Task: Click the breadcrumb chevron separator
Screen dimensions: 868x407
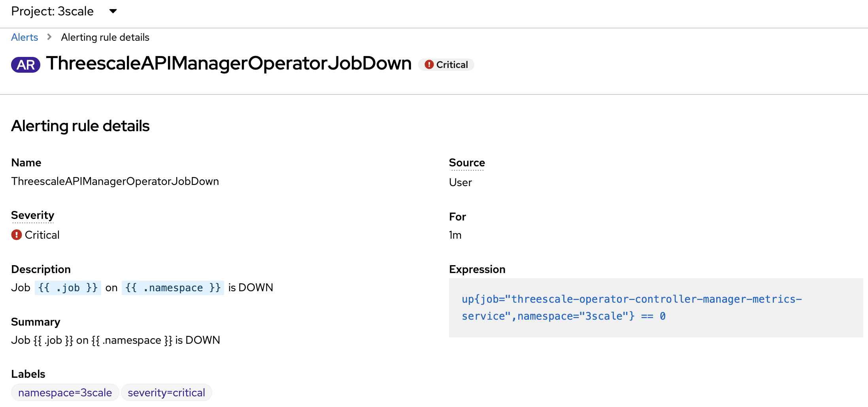Action: tap(49, 37)
